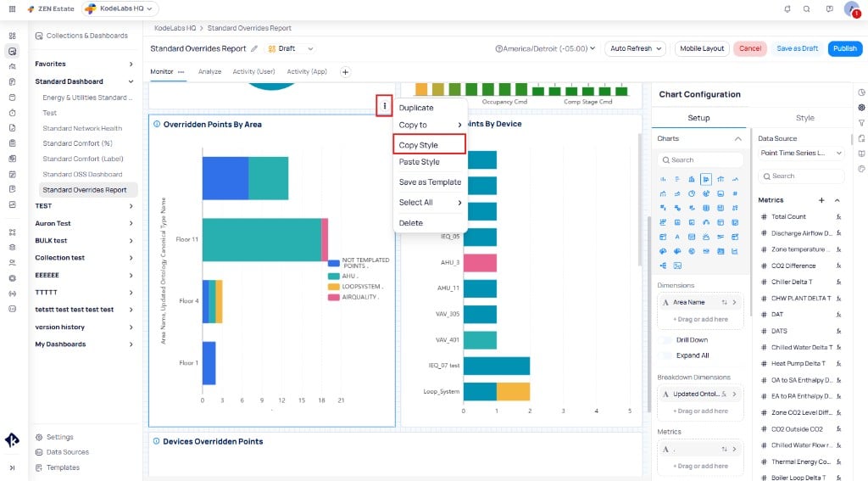Expand the left sidebar with bottom arrow icon
The height and width of the screenshot is (481, 868).
(x=12, y=467)
